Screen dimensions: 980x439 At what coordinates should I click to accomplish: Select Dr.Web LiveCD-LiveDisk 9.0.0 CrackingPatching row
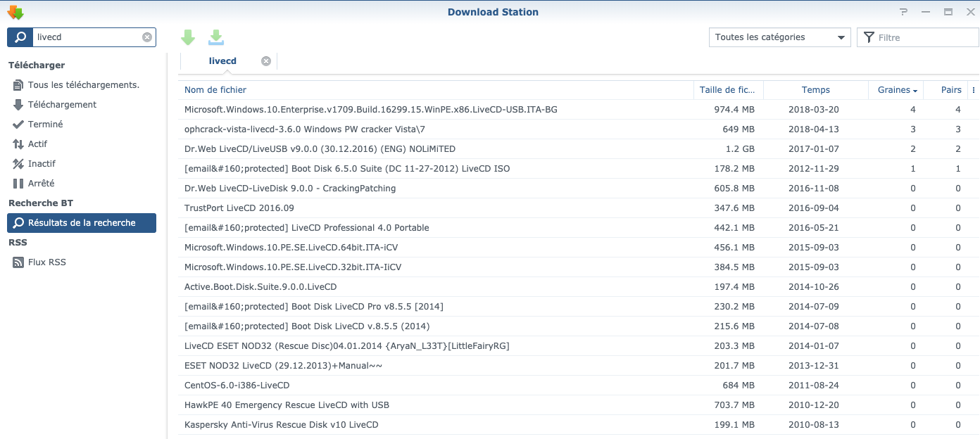click(x=579, y=189)
